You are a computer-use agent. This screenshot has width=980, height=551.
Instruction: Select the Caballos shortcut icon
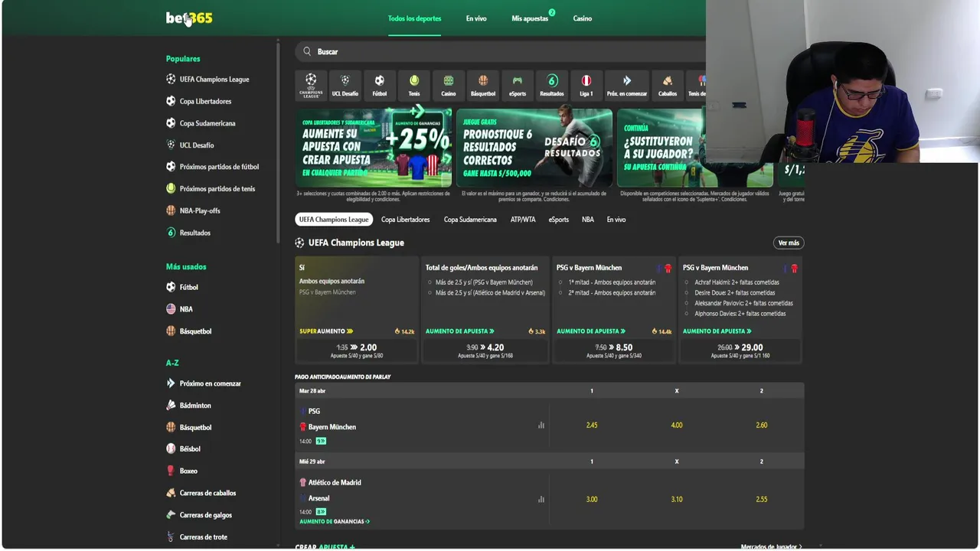pos(667,85)
